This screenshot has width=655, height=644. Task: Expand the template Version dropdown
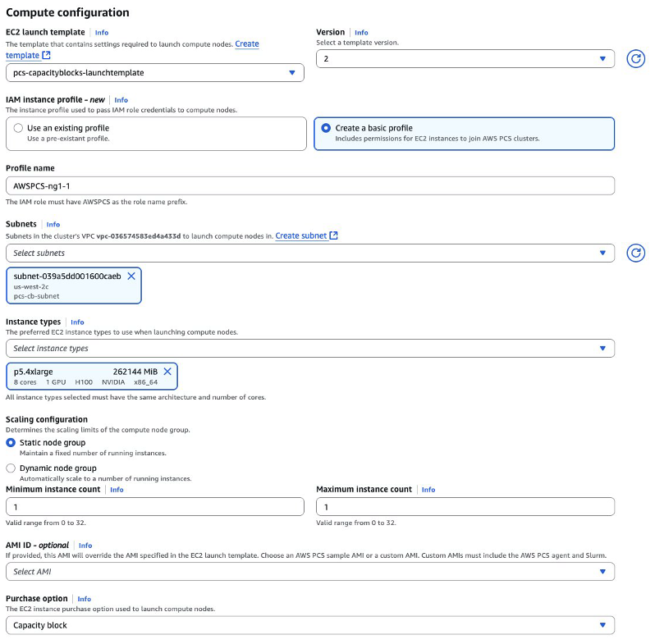coord(465,58)
